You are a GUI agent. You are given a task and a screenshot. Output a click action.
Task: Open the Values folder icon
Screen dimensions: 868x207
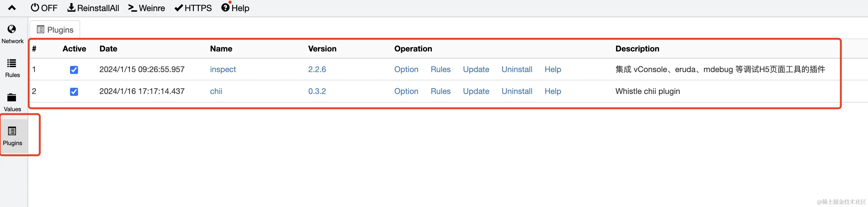(12, 98)
